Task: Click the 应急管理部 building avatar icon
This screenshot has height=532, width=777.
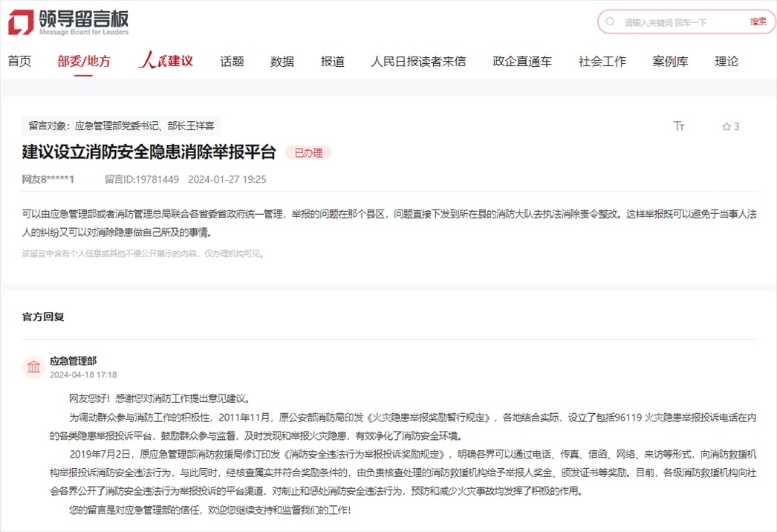Action: click(33, 367)
